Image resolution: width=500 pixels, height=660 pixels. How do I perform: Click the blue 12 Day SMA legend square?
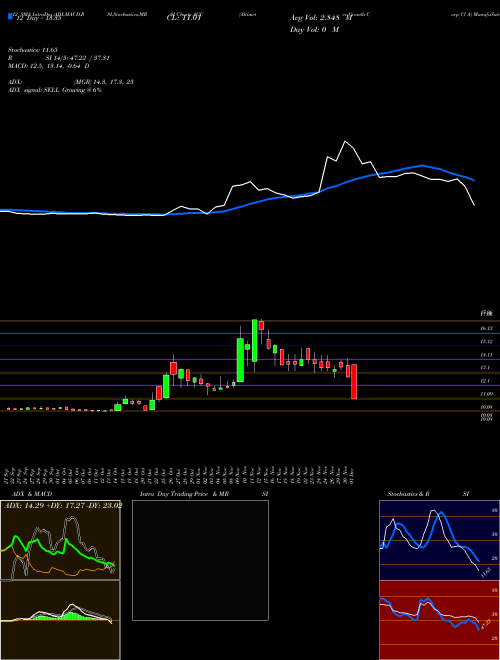[x=10, y=17]
